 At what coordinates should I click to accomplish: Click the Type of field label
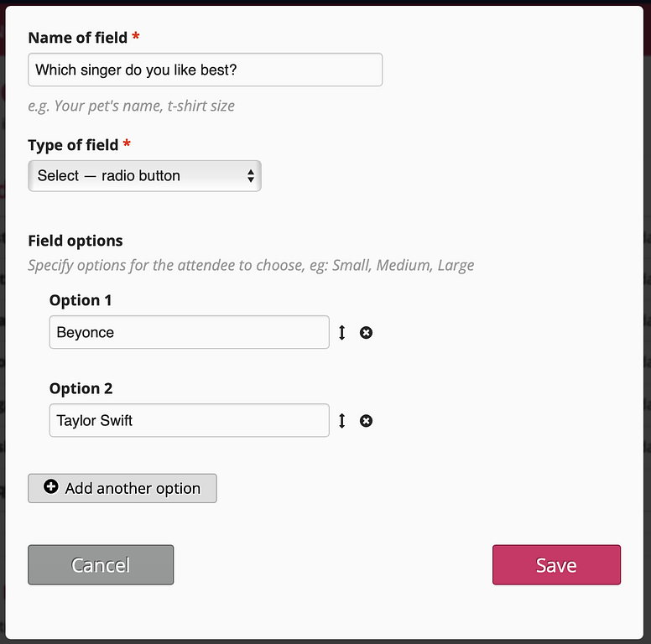(x=73, y=145)
